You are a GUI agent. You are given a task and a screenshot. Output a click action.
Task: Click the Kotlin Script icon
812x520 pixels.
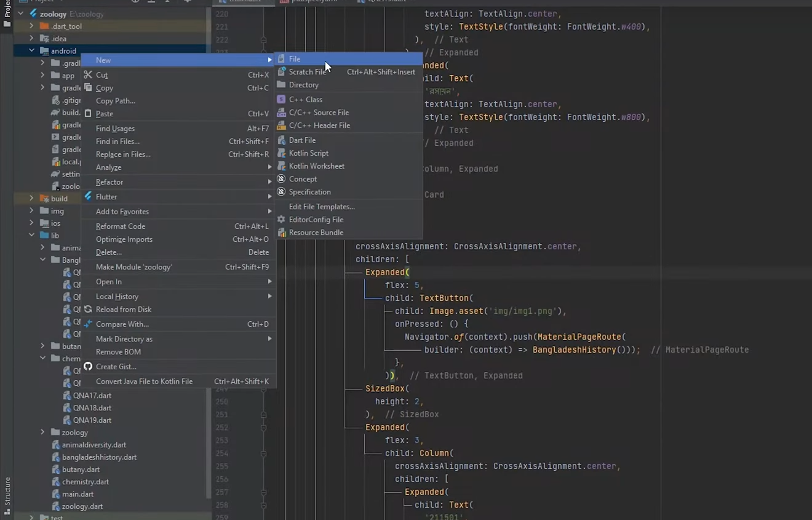pyautogui.click(x=282, y=153)
